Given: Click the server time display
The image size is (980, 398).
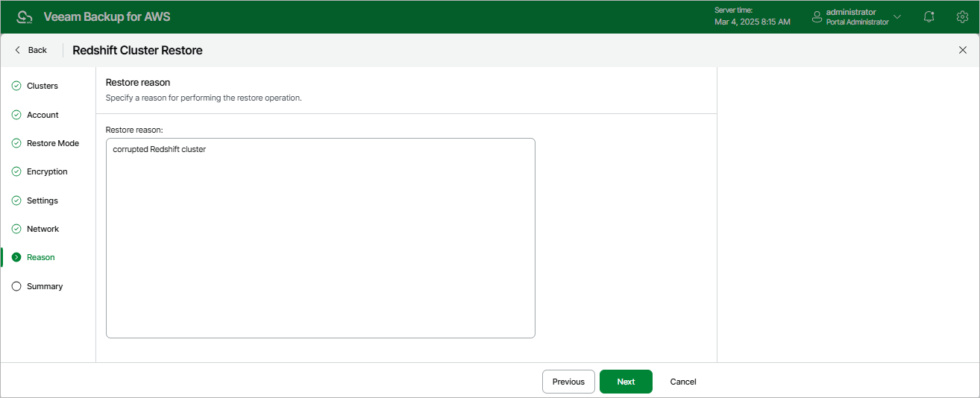Looking at the screenshot, I should click(753, 16).
